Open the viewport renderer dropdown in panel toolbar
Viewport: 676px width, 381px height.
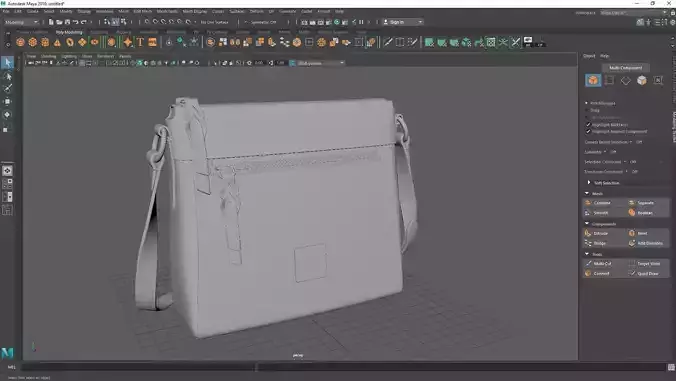click(320, 63)
